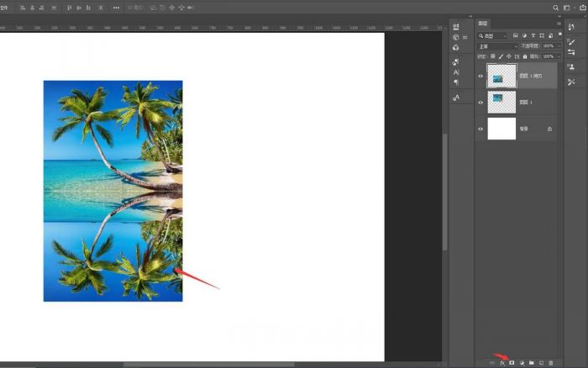Expand the opacity 100% dropdown
588x368 pixels.
click(559, 46)
